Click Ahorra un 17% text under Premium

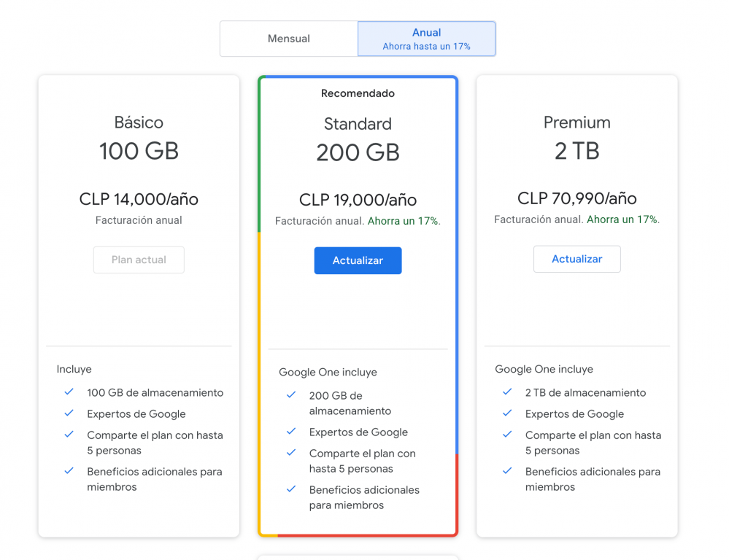click(x=622, y=219)
